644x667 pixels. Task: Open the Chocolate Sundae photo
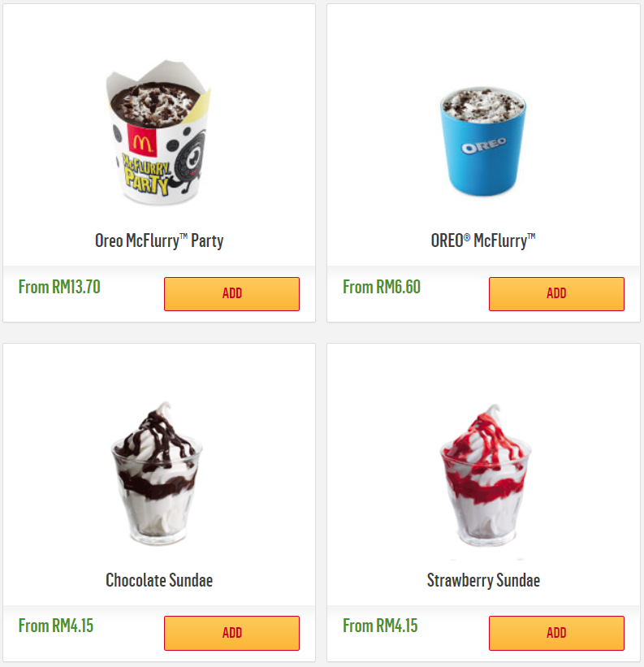(x=157, y=474)
